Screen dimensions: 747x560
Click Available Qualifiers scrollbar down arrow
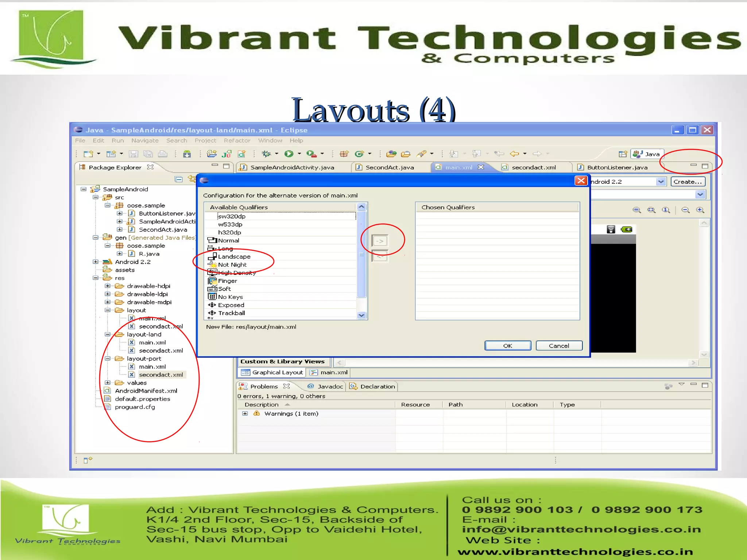pyautogui.click(x=361, y=315)
